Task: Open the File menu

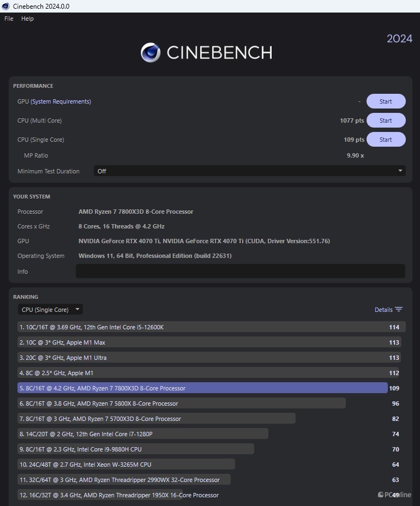Action: [9, 19]
